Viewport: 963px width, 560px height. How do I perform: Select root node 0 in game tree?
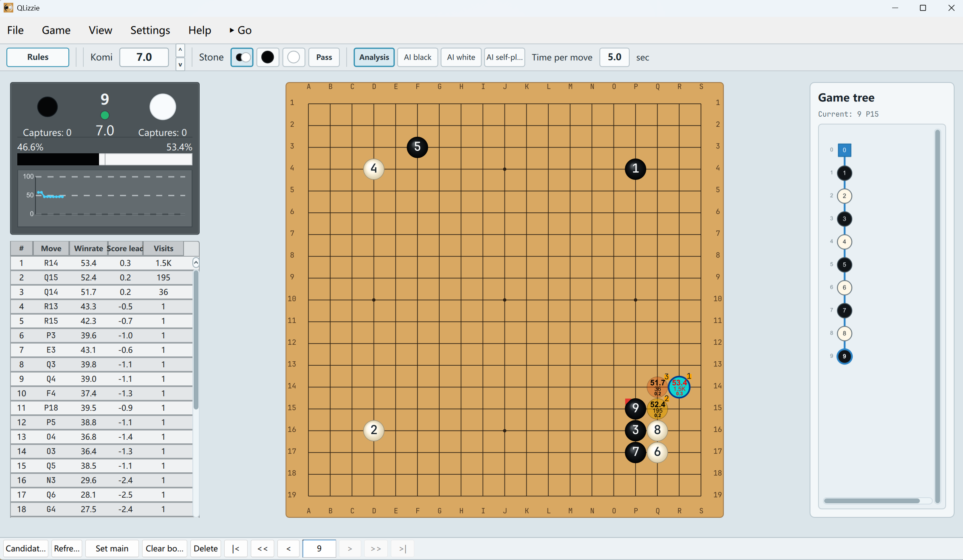845,150
